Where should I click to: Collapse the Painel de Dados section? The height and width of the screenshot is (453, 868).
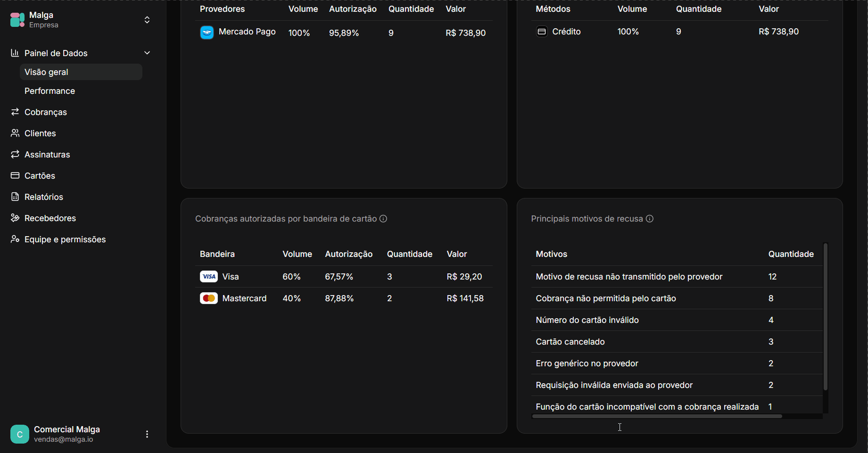(x=147, y=53)
